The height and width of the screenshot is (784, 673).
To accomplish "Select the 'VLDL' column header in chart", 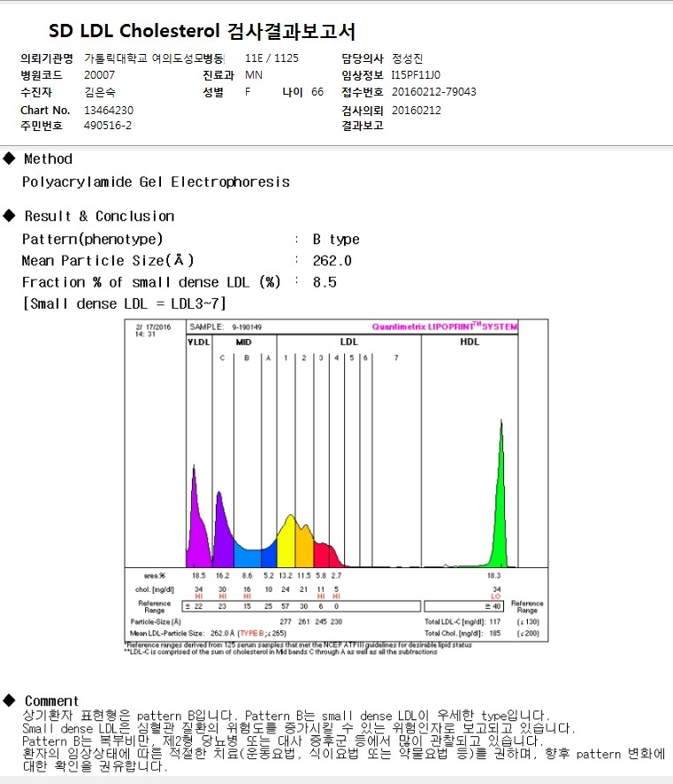I will click(x=198, y=342).
